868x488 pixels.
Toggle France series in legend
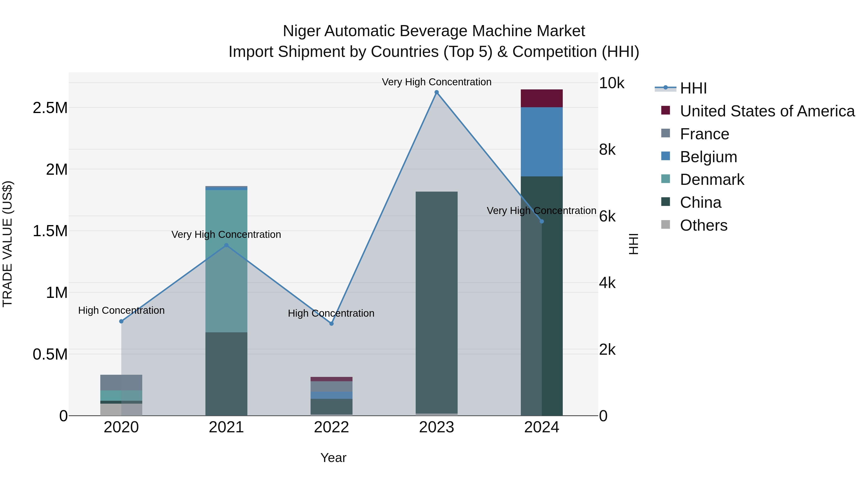pos(695,134)
